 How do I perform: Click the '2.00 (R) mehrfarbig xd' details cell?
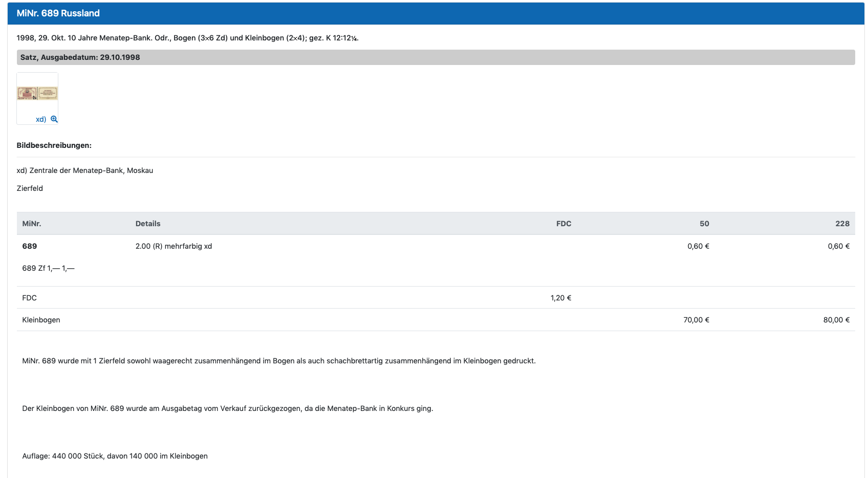(x=173, y=246)
